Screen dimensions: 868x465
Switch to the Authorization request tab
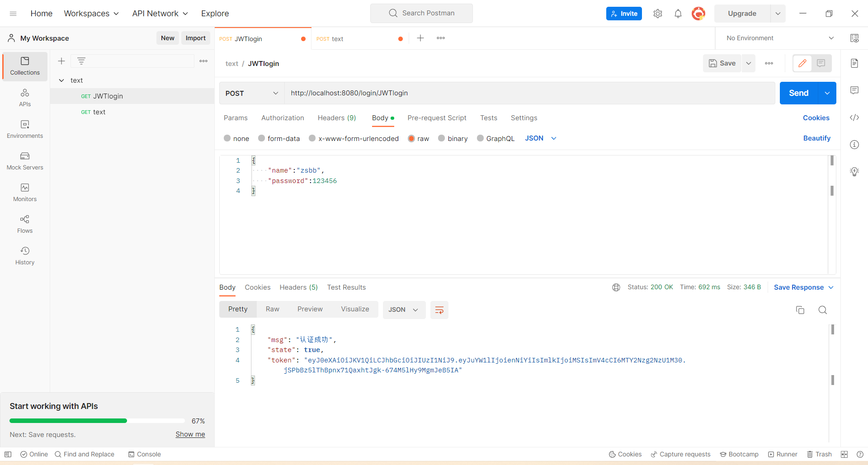(x=283, y=118)
